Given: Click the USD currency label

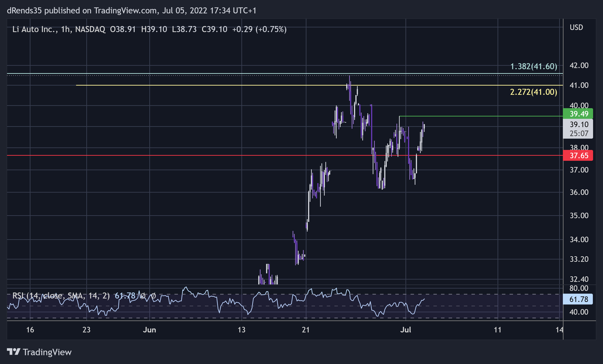Looking at the screenshot, I should click(x=576, y=27).
